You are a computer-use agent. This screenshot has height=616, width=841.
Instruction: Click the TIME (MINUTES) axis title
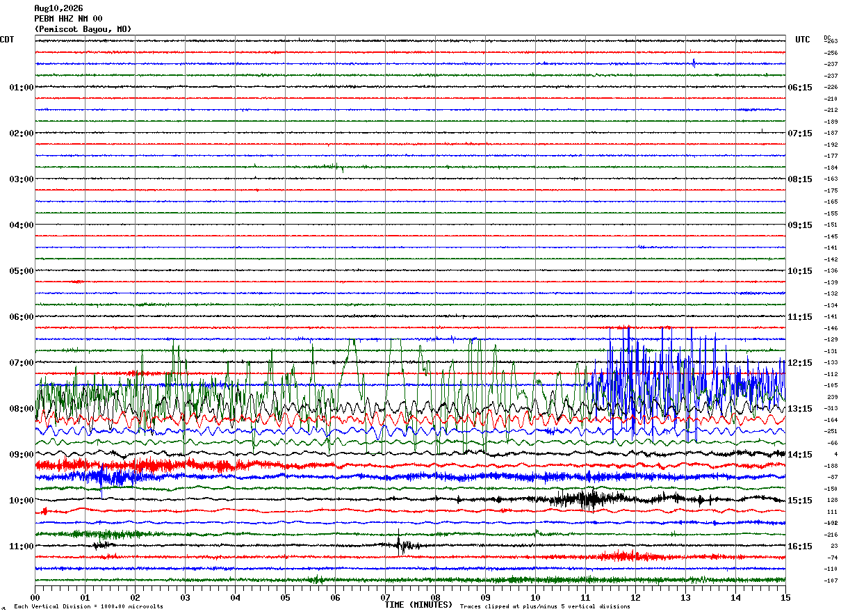[x=418, y=605]
